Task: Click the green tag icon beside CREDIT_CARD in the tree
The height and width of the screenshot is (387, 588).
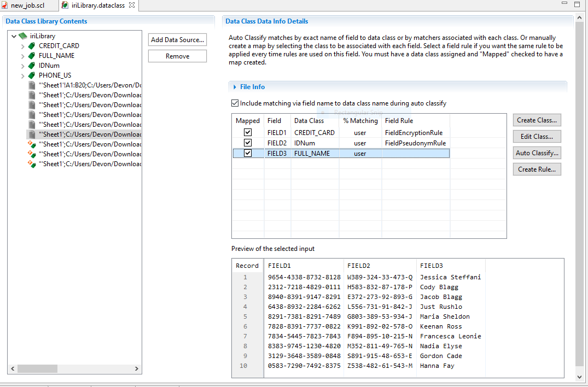Action: (x=32, y=46)
